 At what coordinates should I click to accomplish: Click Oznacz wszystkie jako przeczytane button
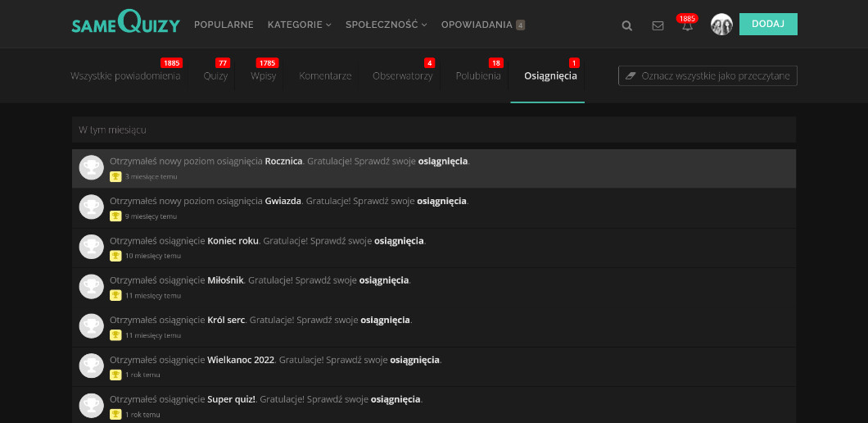click(708, 76)
